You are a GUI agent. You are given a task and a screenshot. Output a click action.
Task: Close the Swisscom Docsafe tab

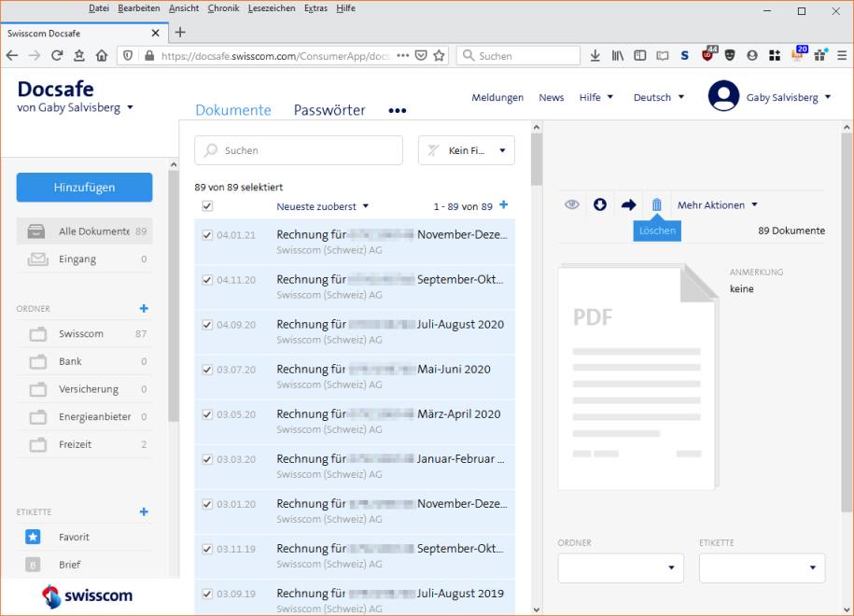[155, 34]
